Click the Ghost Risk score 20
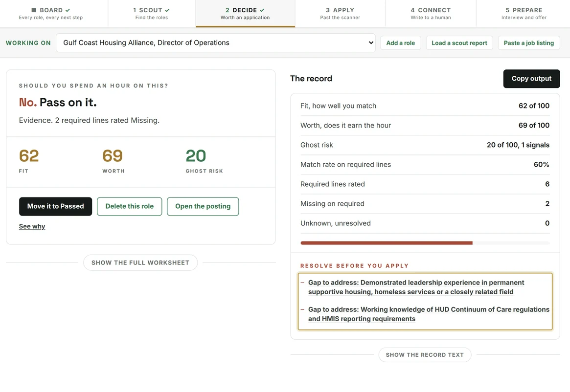 pos(196,156)
